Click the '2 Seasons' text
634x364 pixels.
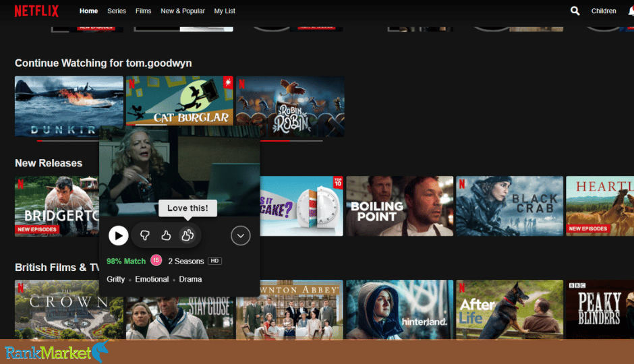pyautogui.click(x=186, y=261)
